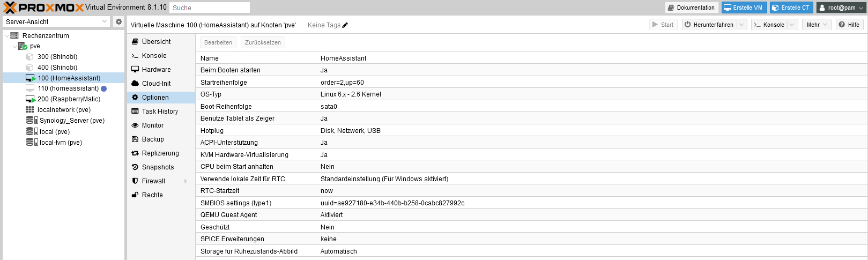Viewport: 868px width, 260px height.
Task: Open the Dokumentation link button
Action: click(692, 8)
